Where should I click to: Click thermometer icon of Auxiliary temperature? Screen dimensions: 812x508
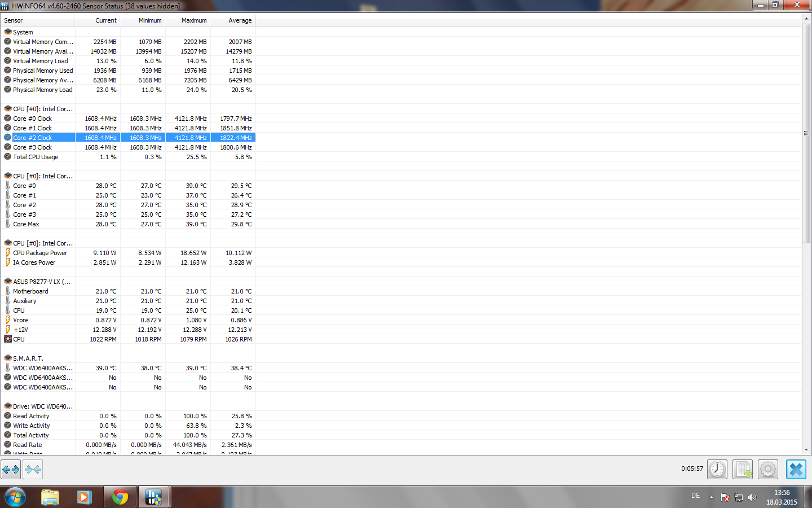click(x=7, y=300)
